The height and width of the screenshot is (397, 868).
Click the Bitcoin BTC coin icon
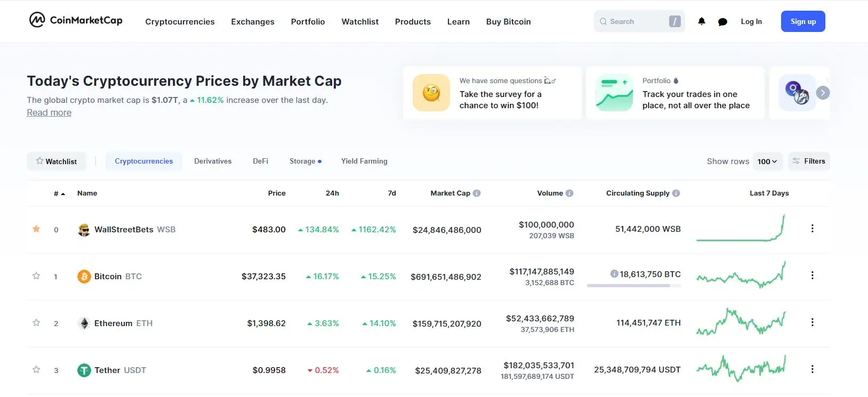pos(84,276)
